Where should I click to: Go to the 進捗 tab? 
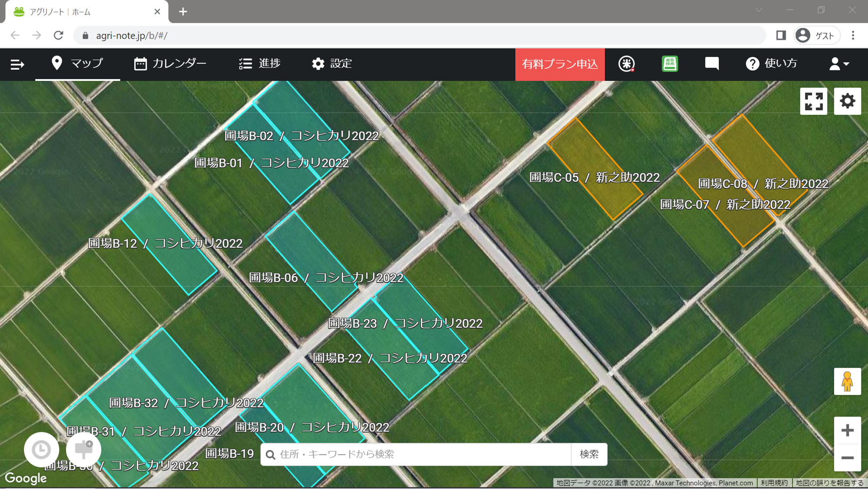260,63
